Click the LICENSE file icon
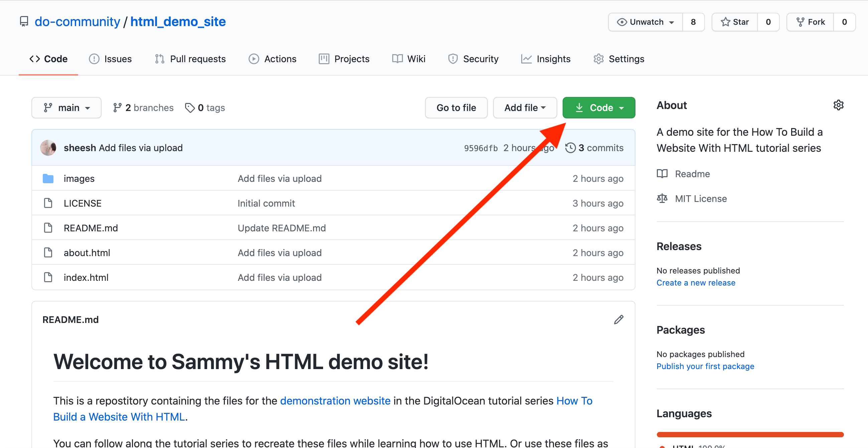 (x=48, y=203)
